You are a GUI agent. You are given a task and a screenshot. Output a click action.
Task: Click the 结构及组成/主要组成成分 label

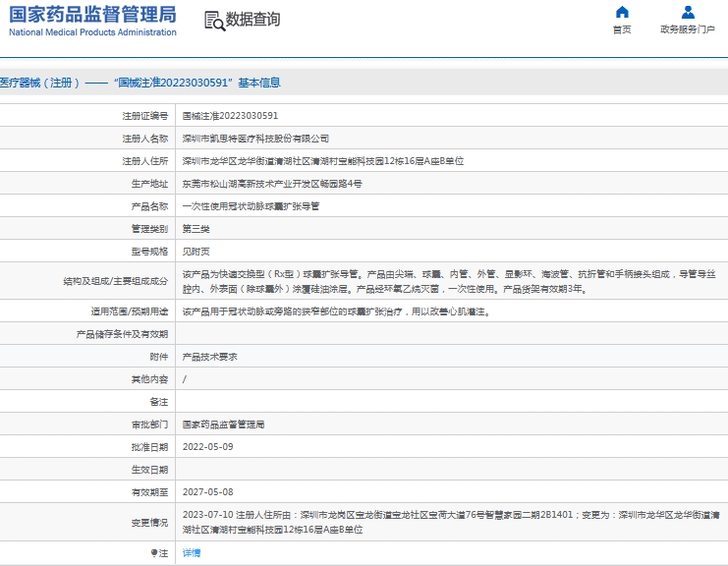coord(116,281)
